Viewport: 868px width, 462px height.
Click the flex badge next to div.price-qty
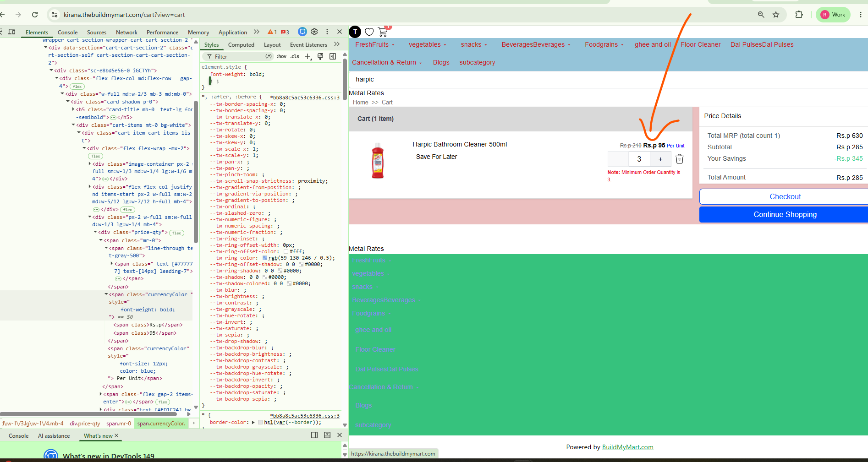(x=176, y=233)
